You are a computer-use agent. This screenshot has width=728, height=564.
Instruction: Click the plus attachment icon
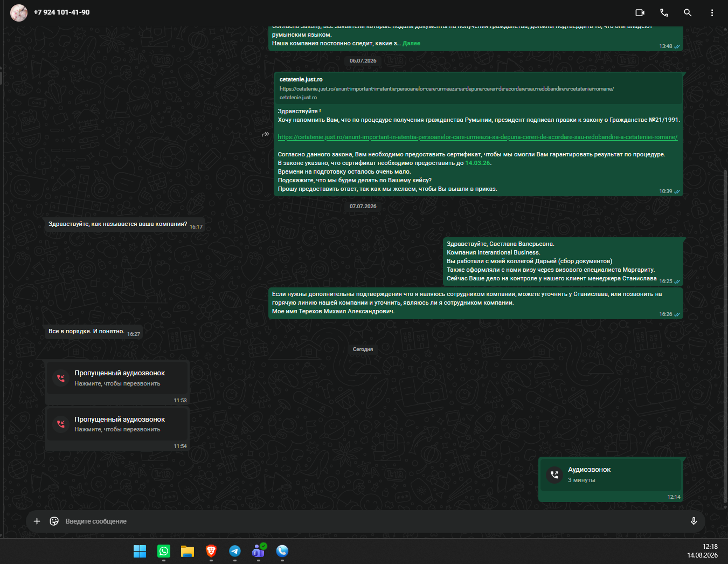pyautogui.click(x=37, y=521)
